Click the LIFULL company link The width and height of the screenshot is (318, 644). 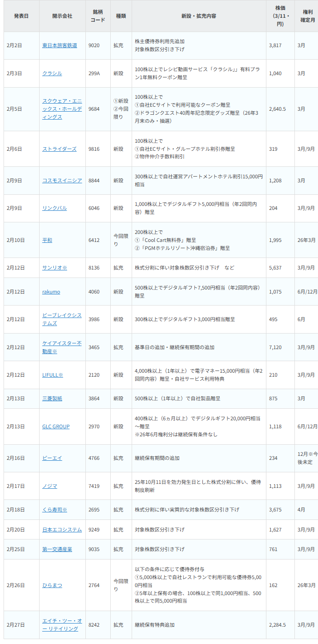(x=52, y=375)
